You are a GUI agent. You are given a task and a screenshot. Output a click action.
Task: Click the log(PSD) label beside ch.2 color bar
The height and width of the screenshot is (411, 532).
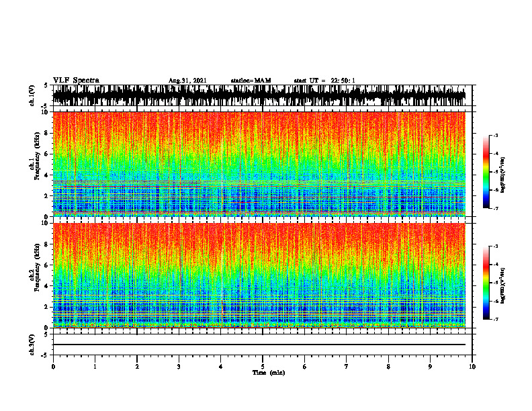click(x=503, y=286)
